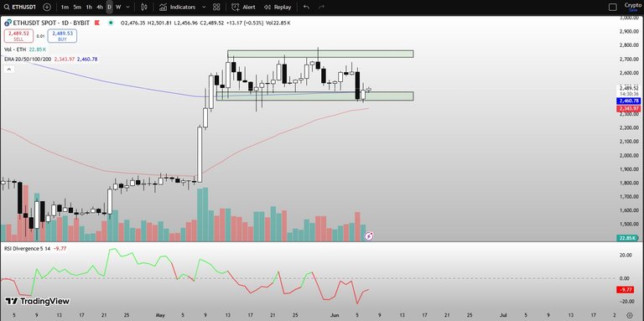Open the indicator templates grid icon
644x321 pixels.
(216, 7)
